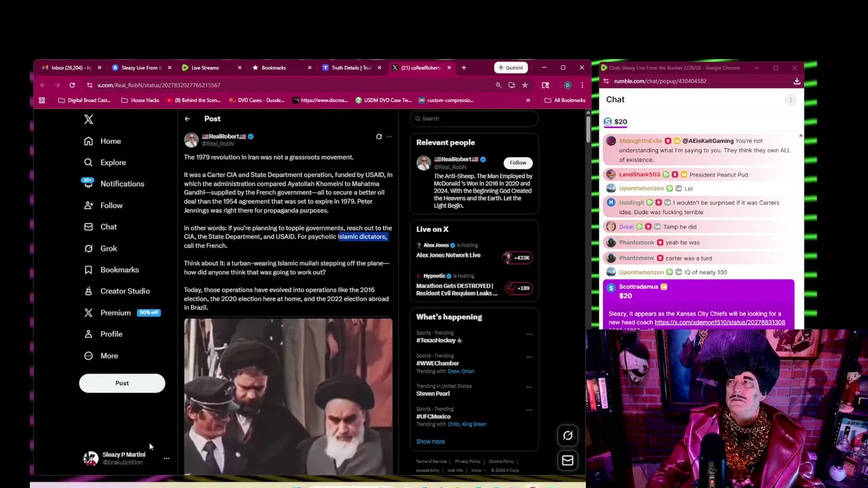Open the X logo home icon
The height and width of the screenshot is (488, 868).
tap(88, 119)
